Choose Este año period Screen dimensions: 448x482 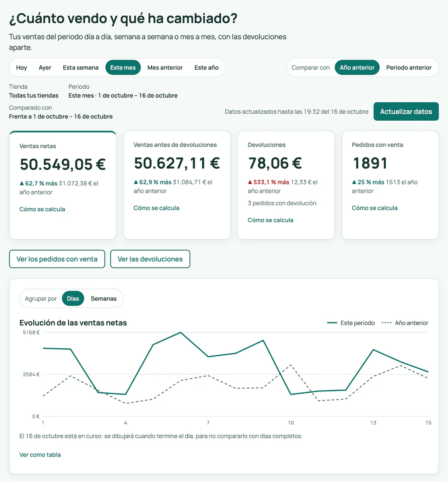pos(206,68)
